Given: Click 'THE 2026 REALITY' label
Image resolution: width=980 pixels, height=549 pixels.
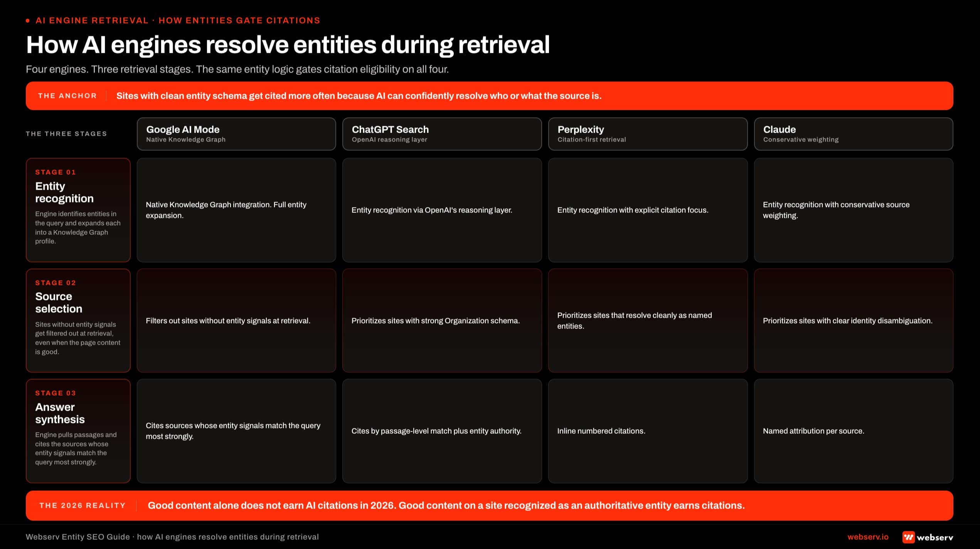Looking at the screenshot, I should (x=83, y=505).
